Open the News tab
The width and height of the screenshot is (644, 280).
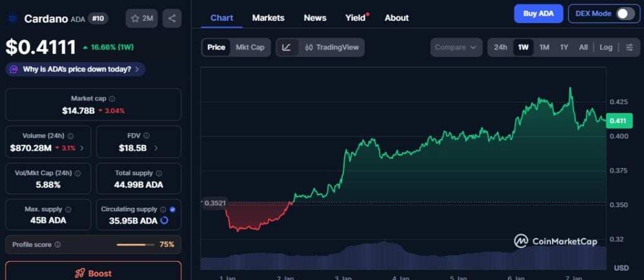pyautogui.click(x=314, y=18)
